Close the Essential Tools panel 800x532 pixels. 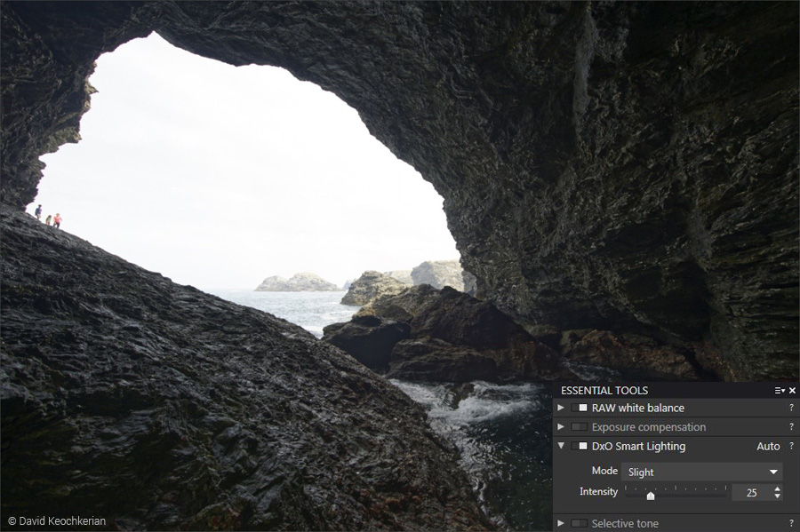(x=792, y=390)
